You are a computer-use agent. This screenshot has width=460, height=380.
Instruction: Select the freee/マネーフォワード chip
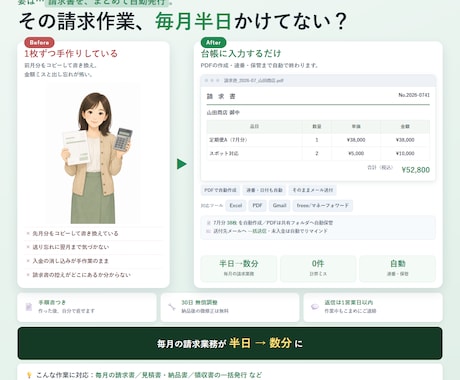click(x=323, y=205)
